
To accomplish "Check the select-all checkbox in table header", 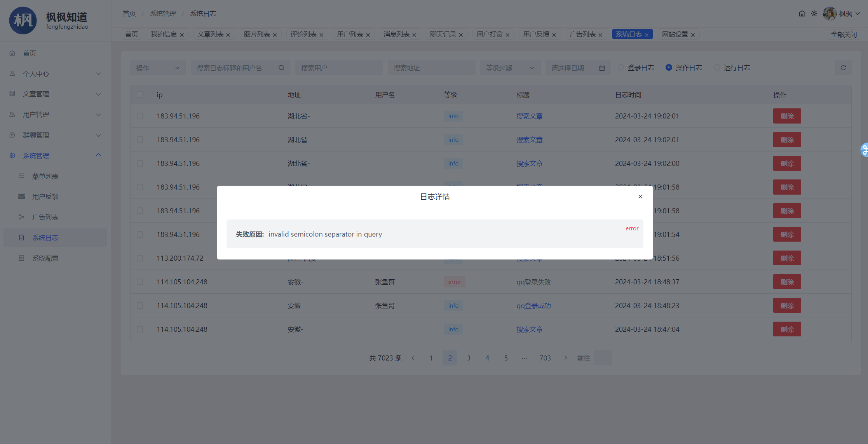I will click(140, 95).
